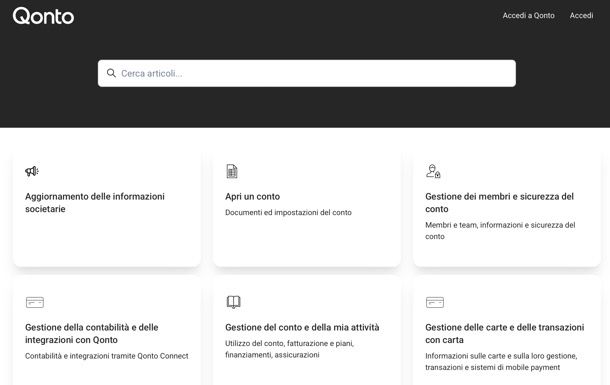Open Gestione della contabilità e delle integrazioni
Viewport: 610px width, 385px height.
point(92,333)
